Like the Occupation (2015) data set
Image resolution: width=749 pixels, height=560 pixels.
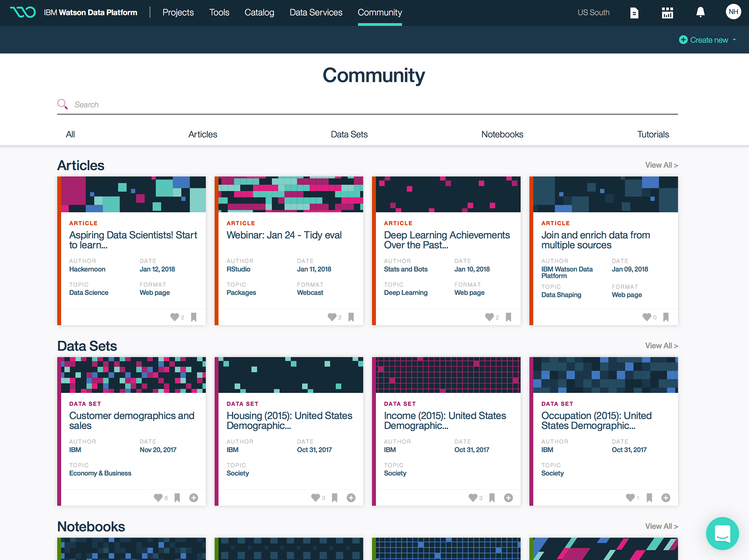point(630,498)
